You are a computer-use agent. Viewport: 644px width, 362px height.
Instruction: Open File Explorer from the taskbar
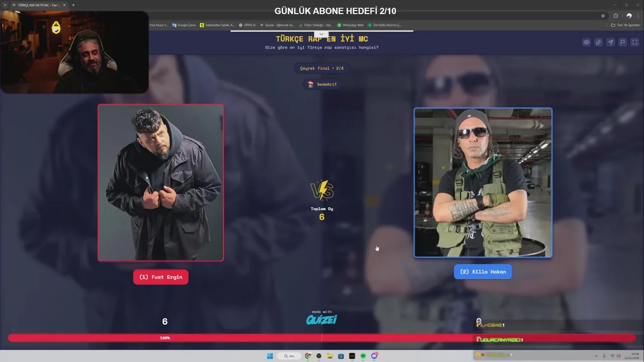(330, 356)
